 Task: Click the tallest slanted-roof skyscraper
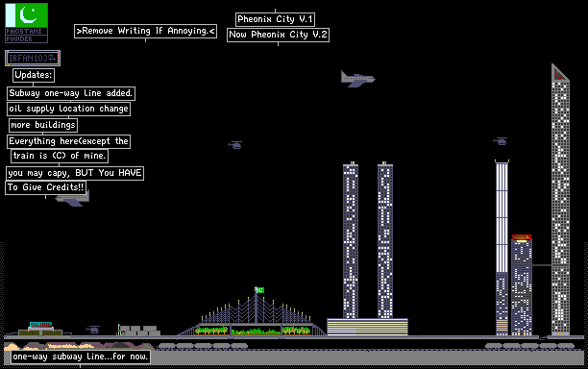click(560, 200)
